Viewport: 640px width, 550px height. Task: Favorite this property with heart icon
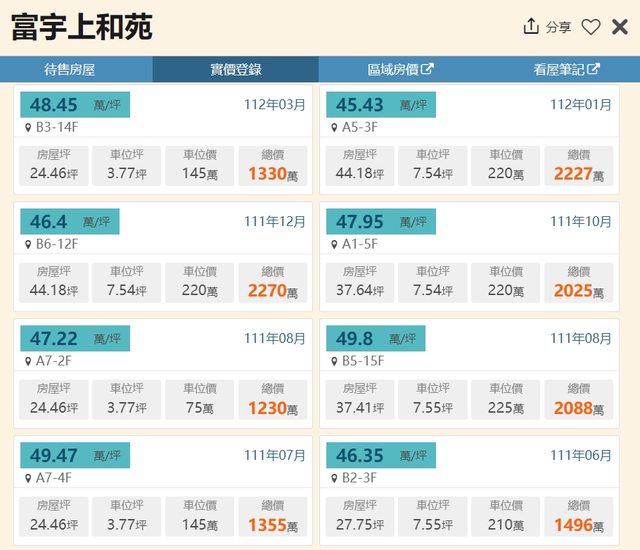pyautogui.click(x=591, y=27)
